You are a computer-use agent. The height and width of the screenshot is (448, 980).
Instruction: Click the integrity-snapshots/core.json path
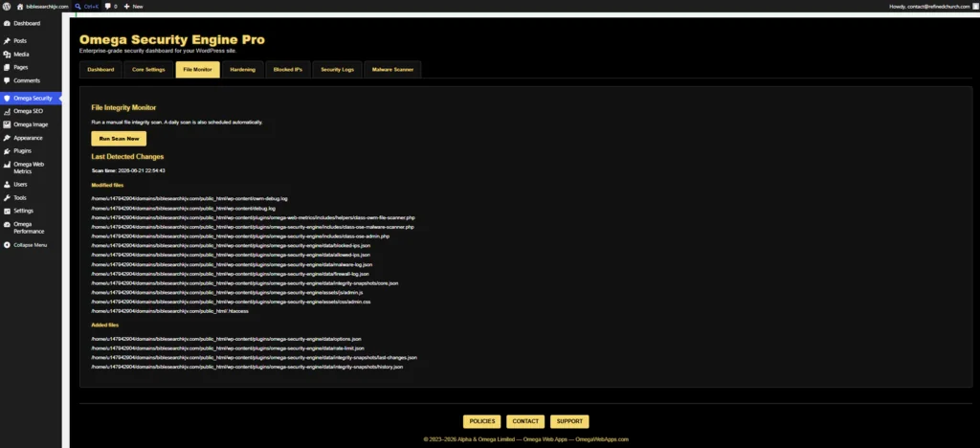[x=244, y=283]
